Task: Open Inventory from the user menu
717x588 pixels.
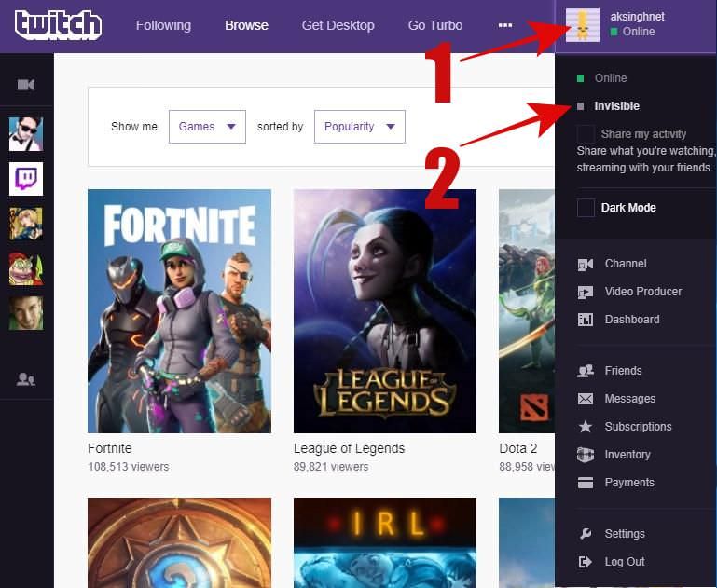Action: click(627, 455)
